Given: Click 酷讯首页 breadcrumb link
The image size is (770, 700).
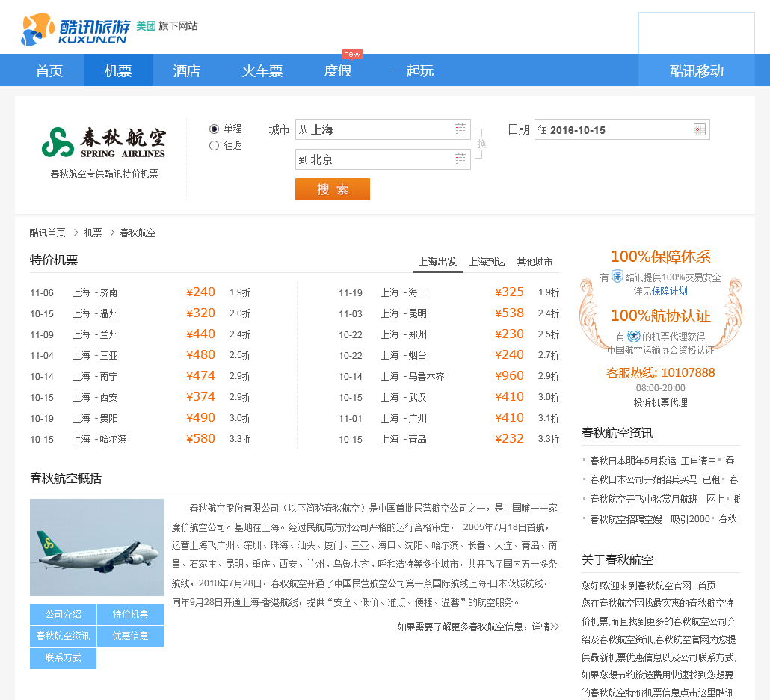Looking at the screenshot, I should 47,233.
